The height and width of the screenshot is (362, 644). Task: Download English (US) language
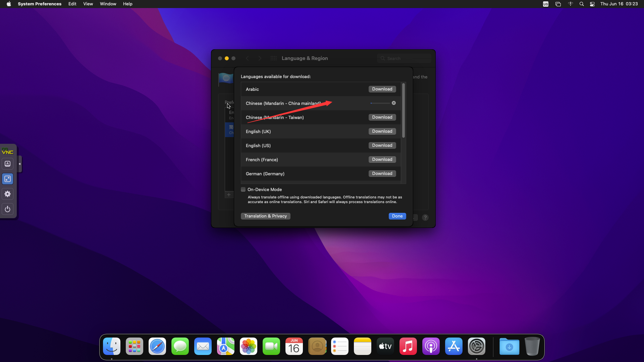(382, 145)
